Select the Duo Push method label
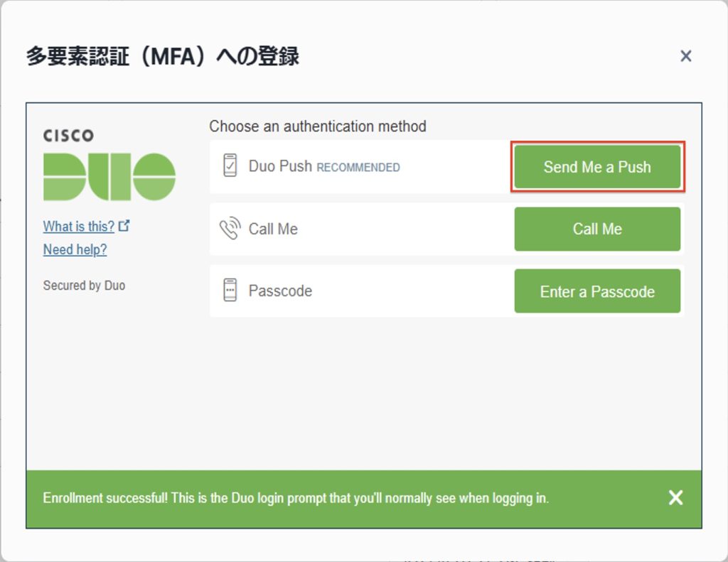The width and height of the screenshot is (728, 562). pos(280,166)
